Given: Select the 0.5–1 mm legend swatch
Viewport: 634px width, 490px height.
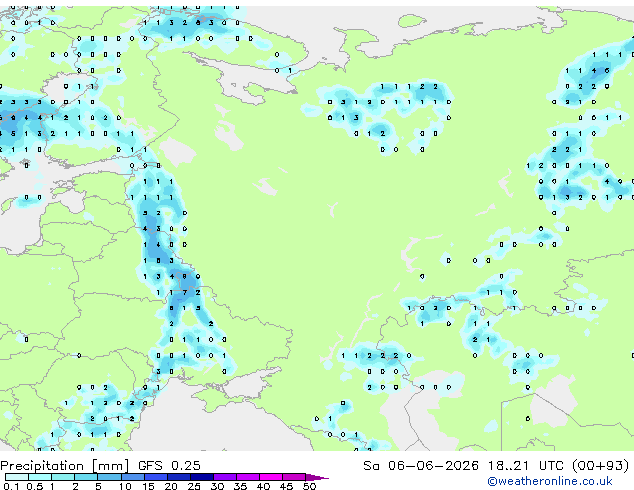Looking at the screenshot, I should tap(40, 477).
